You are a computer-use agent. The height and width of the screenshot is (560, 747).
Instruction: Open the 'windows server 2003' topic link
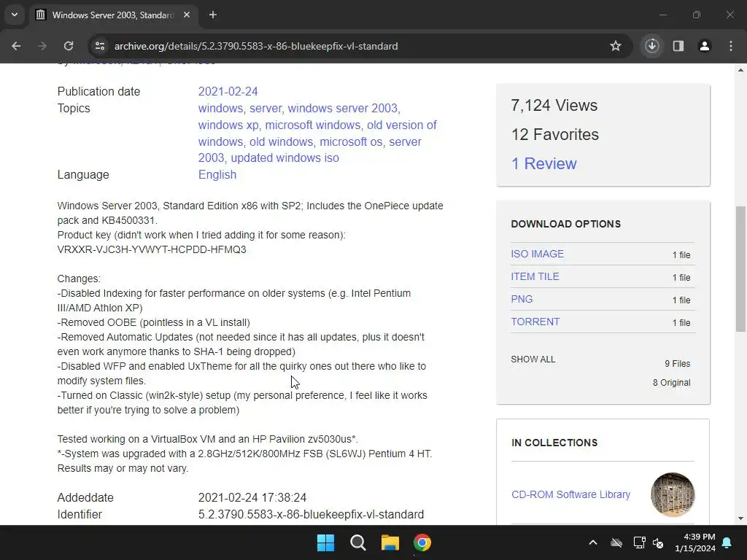pyautogui.click(x=342, y=108)
